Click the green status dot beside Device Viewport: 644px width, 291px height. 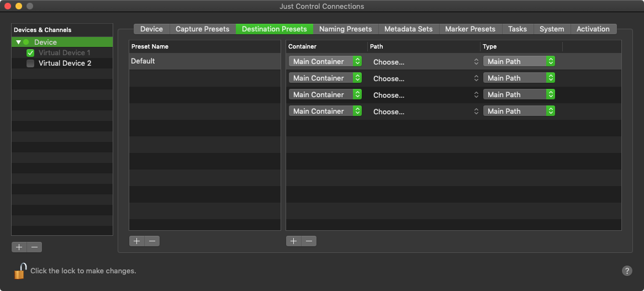tap(26, 43)
